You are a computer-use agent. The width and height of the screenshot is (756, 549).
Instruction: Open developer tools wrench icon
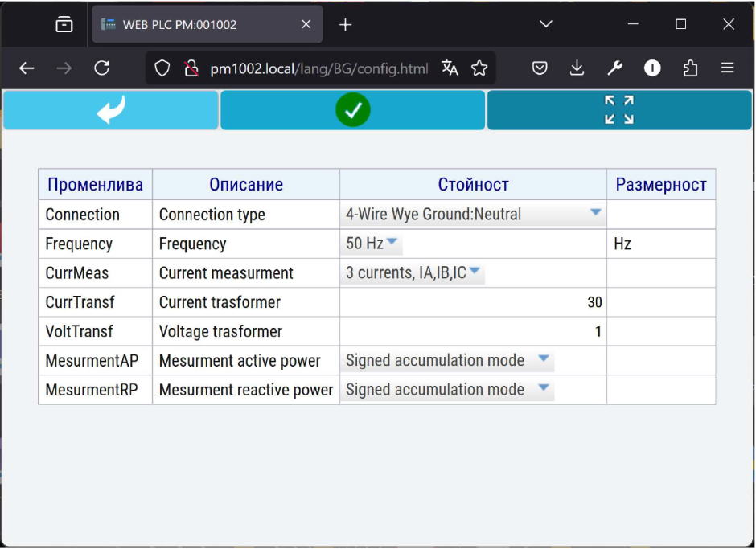(x=614, y=68)
